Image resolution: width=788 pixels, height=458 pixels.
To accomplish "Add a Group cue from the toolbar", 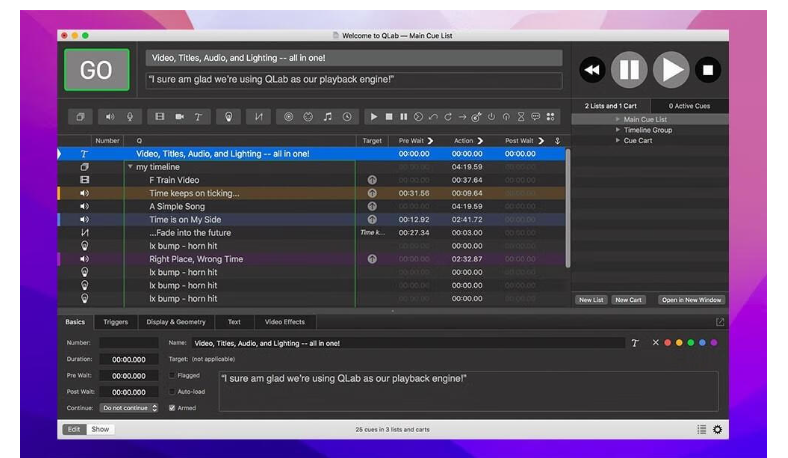I will 80,117.
